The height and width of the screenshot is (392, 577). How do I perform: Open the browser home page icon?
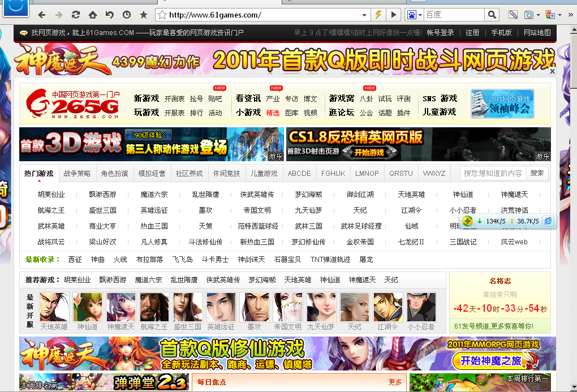93,15
